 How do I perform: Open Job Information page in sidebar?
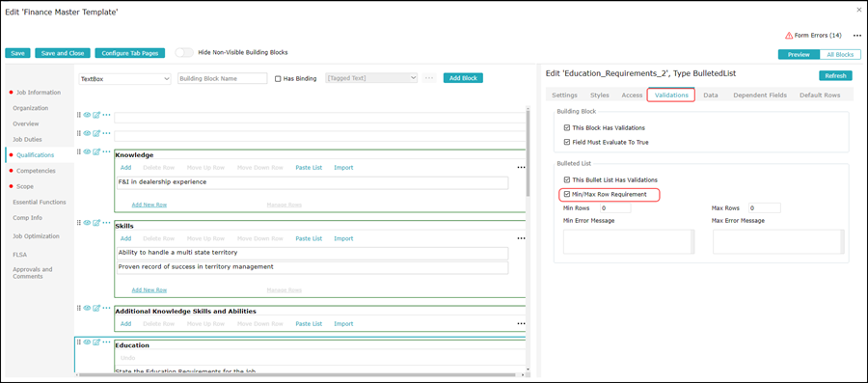click(x=39, y=93)
